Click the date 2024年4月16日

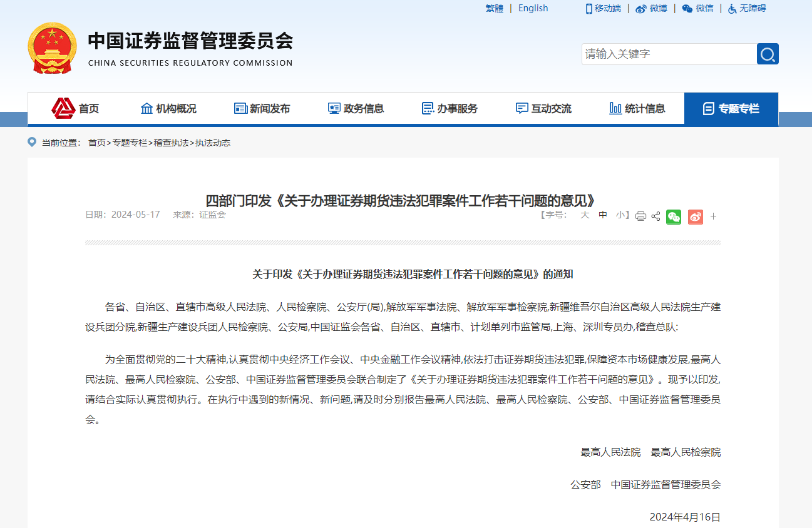click(685, 517)
